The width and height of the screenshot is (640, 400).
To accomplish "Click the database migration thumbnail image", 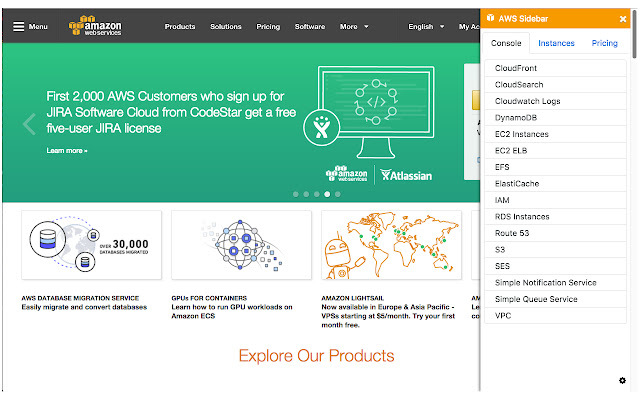I will click(91, 245).
